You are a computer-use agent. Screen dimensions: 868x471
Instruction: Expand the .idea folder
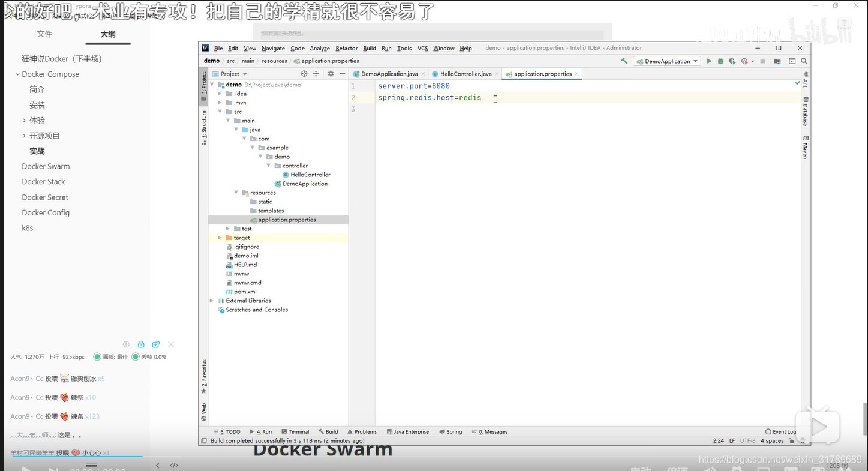point(220,94)
